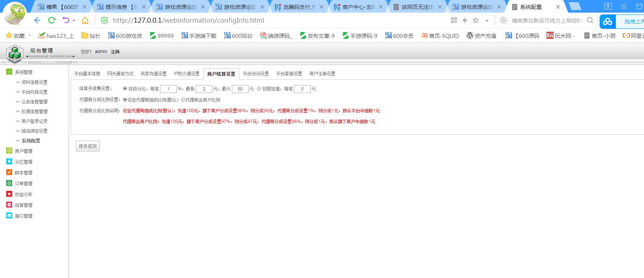Switch to the 平台基本信息 tab
The height and width of the screenshot is (278, 644).
[87, 74]
